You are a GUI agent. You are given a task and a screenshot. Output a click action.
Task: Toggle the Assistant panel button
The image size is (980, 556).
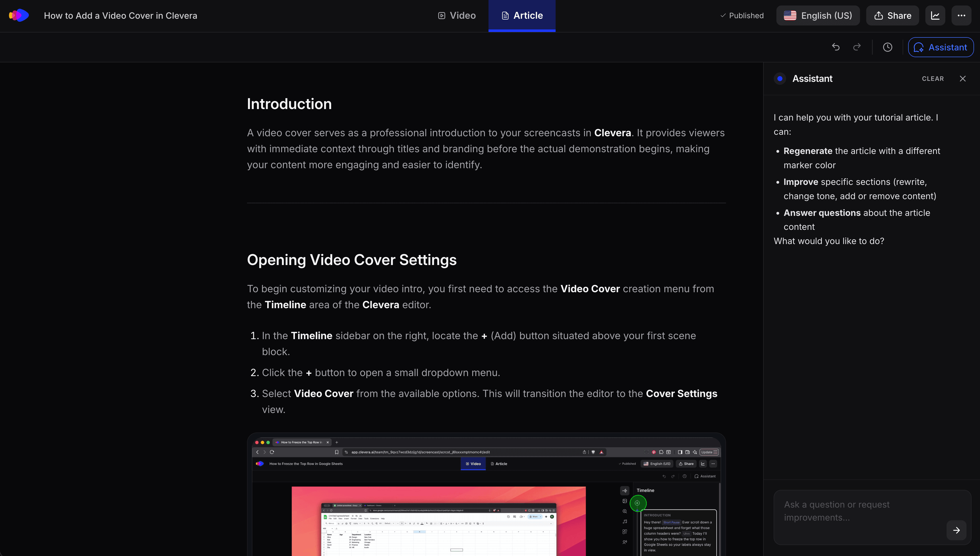pyautogui.click(x=941, y=47)
